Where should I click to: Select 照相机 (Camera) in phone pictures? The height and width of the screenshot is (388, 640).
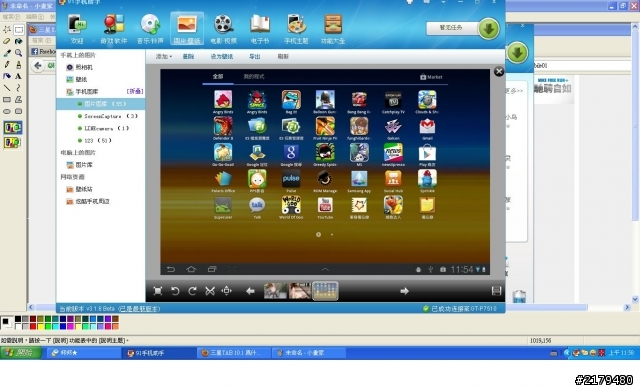pyautogui.click(x=80, y=67)
